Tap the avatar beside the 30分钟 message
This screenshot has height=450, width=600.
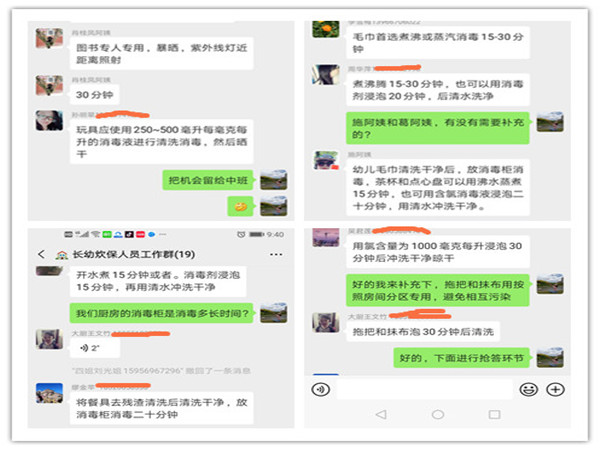[49, 85]
